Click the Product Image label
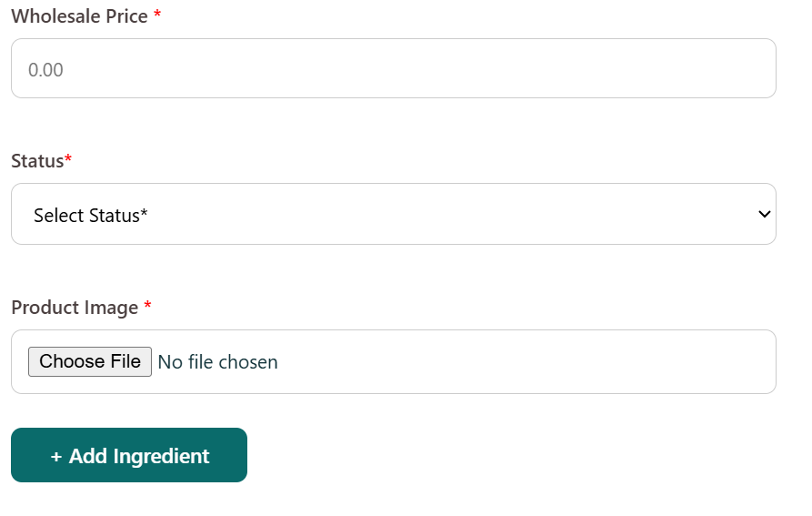The width and height of the screenshot is (812, 516). 75,308
